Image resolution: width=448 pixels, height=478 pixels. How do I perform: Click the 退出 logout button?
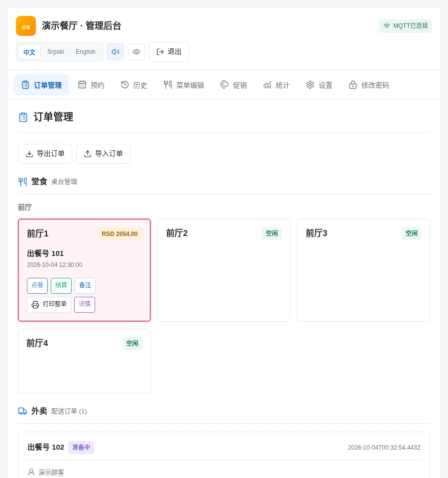(x=169, y=52)
